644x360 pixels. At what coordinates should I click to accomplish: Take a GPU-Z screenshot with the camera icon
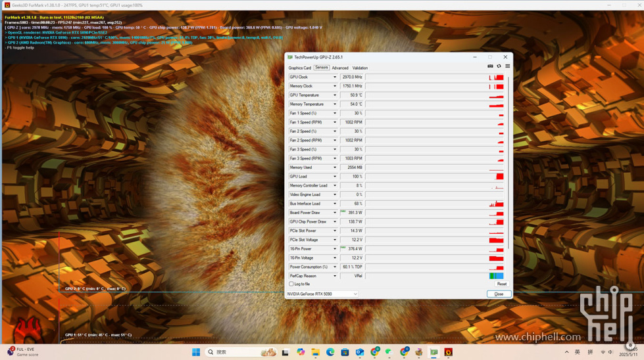tap(490, 66)
